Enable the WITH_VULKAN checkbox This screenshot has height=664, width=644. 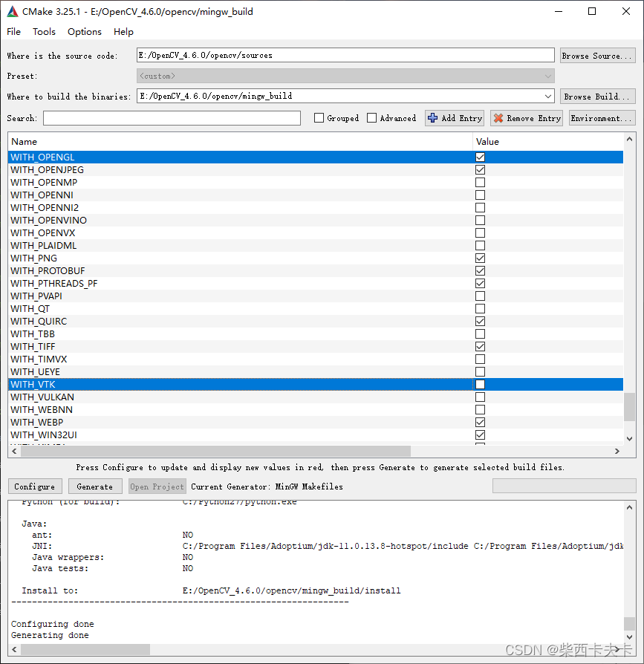480,397
